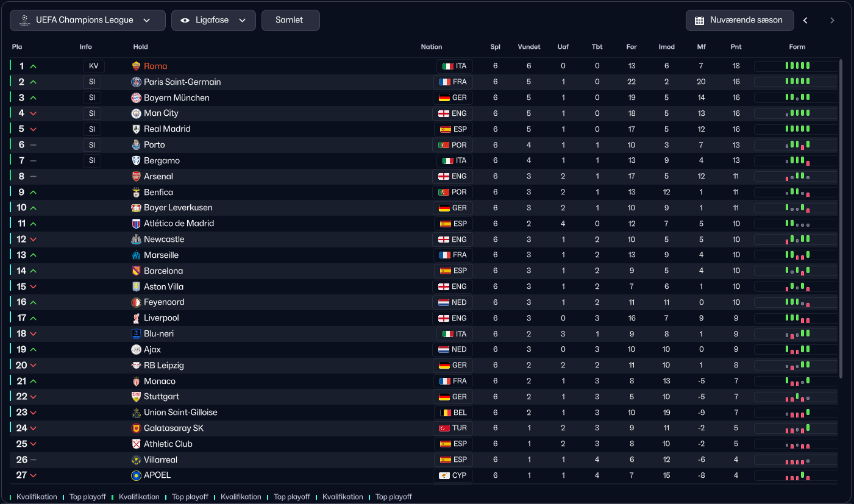Viewport: 854px width, 504px height.
Task: Click the Blu-neri club crest
Action: click(x=137, y=334)
